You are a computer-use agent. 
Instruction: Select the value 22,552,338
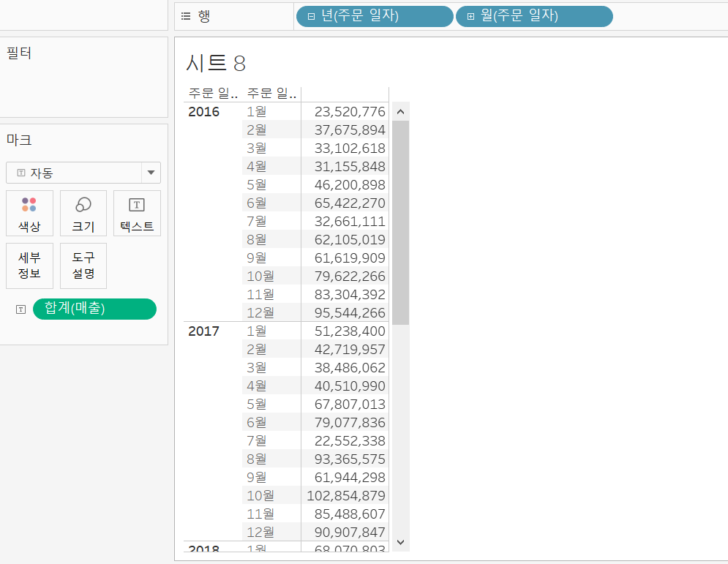click(x=350, y=441)
